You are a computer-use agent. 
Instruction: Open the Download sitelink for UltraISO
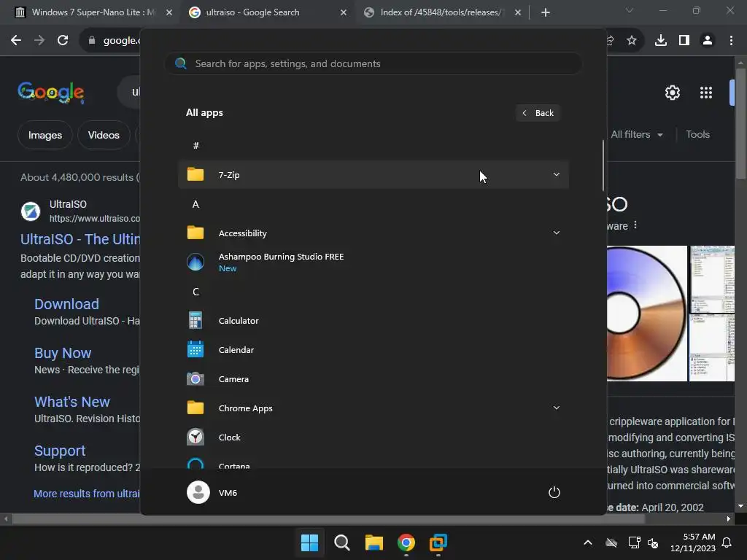click(x=66, y=304)
